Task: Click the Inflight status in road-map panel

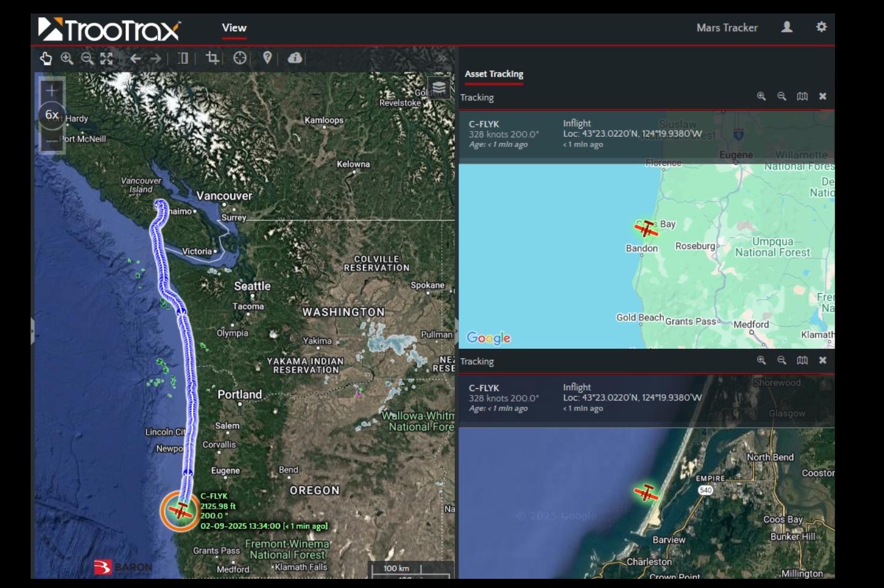Action: [577, 123]
